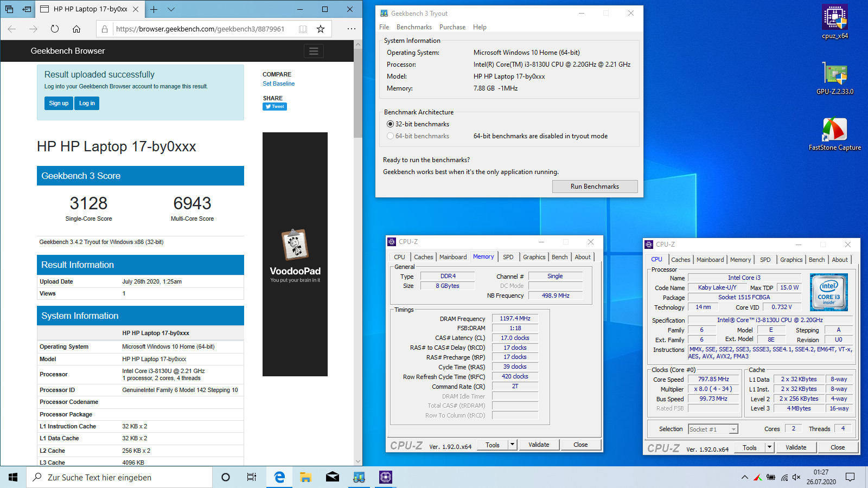Click the browser forward arrow
The width and height of the screenshot is (868, 488).
coord(33,29)
